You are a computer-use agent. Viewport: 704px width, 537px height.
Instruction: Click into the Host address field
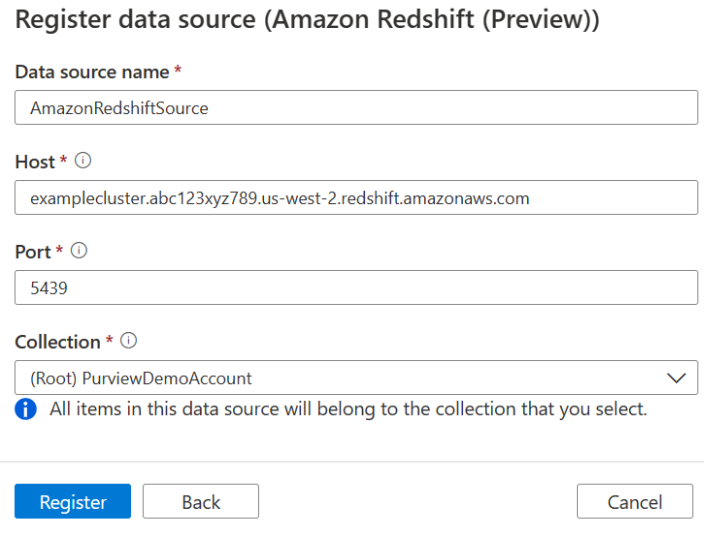coord(356,198)
